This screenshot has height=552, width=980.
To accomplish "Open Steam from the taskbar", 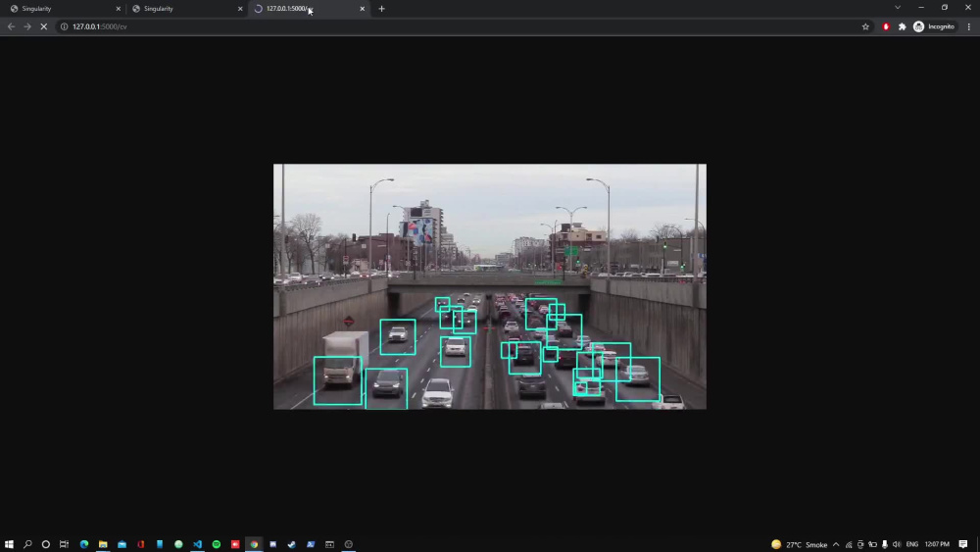I will (292, 544).
